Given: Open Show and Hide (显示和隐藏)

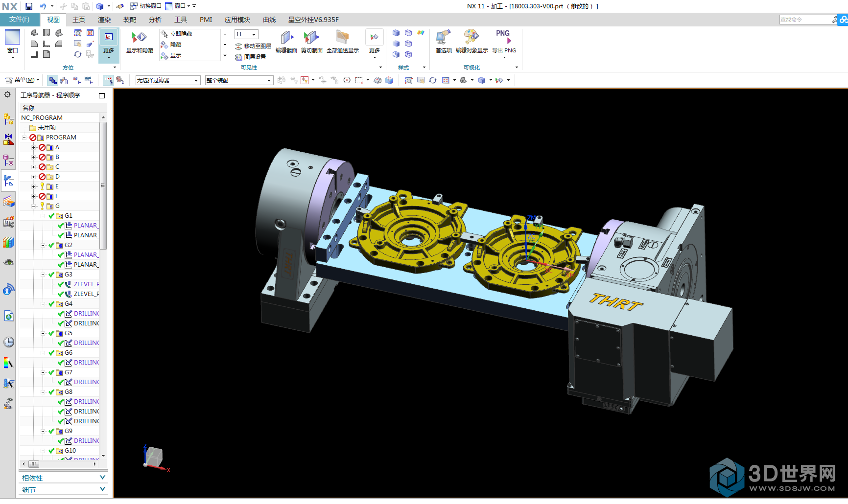Looking at the screenshot, I should point(140,42).
